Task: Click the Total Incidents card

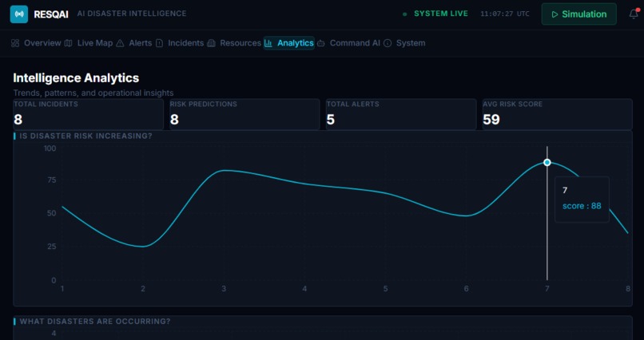Action: 89,114
